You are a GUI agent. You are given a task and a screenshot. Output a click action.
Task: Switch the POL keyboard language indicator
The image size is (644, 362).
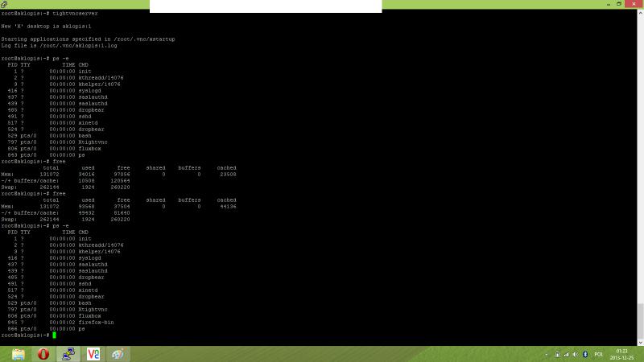click(599, 354)
